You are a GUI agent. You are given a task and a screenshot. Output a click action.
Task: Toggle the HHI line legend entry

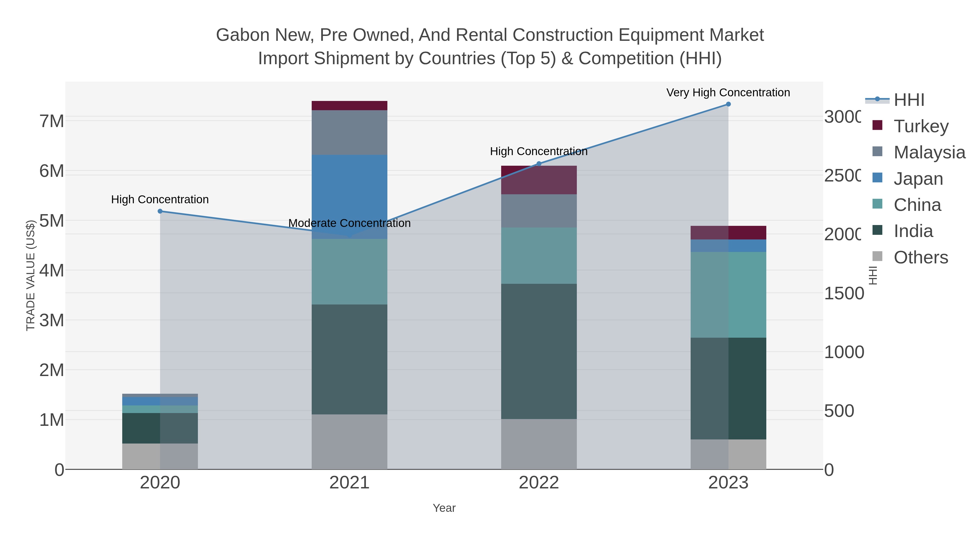pyautogui.click(x=895, y=100)
